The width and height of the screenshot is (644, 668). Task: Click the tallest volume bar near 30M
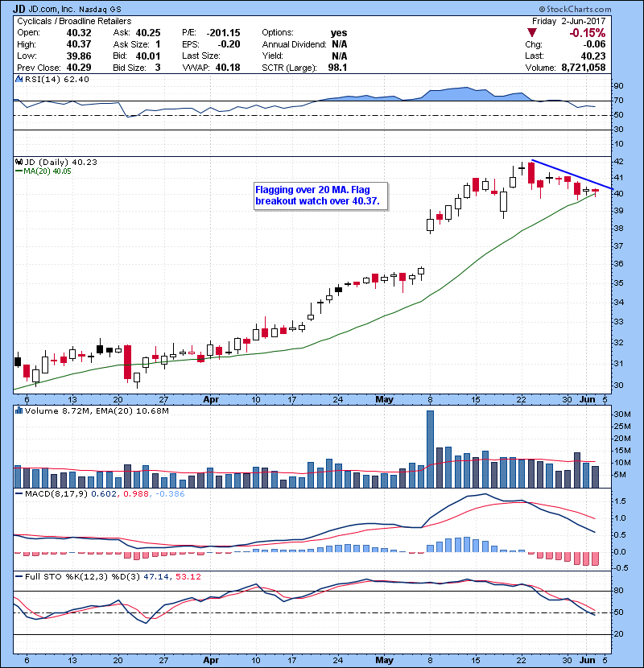[430, 449]
